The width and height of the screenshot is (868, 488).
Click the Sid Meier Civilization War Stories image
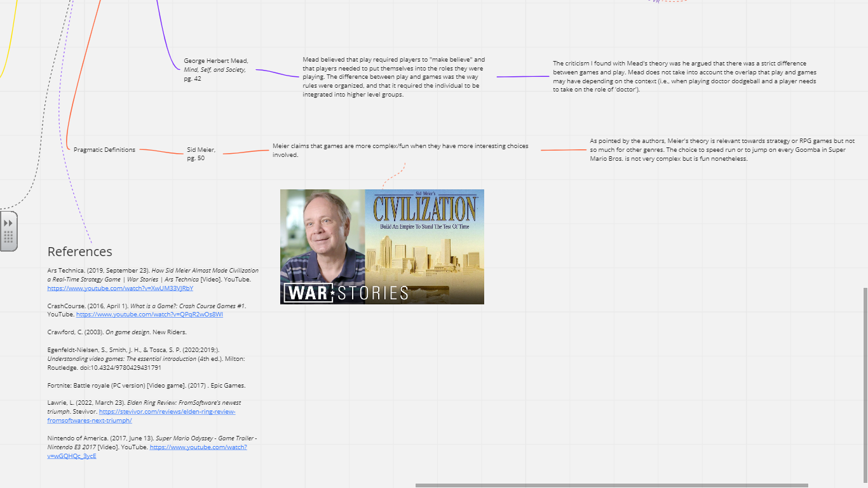tap(382, 247)
